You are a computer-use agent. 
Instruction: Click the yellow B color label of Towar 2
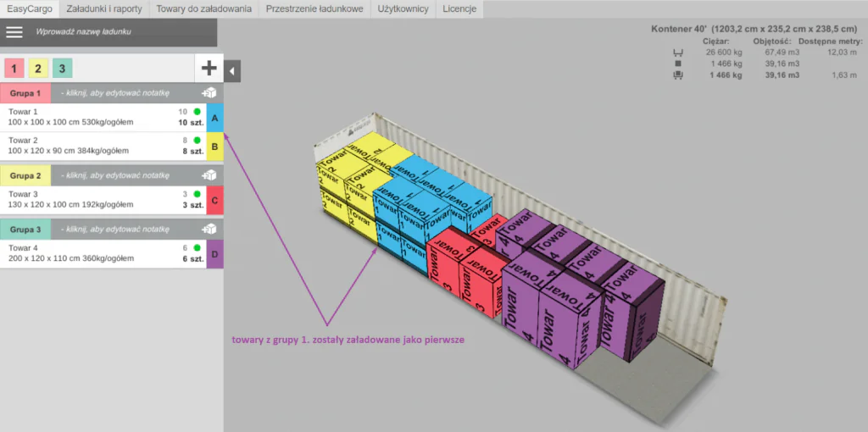coord(214,147)
